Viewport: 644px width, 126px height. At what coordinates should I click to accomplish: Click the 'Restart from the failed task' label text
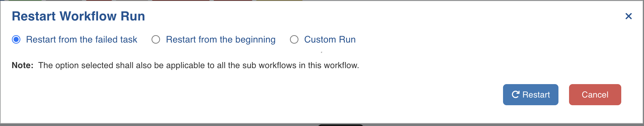[82, 39]
